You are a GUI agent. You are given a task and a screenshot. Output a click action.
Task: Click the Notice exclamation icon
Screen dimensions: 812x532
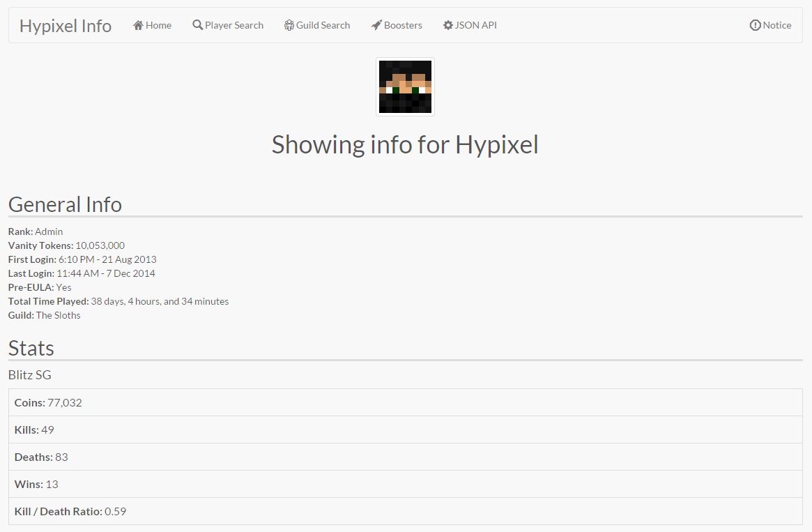tap(755, 24)
